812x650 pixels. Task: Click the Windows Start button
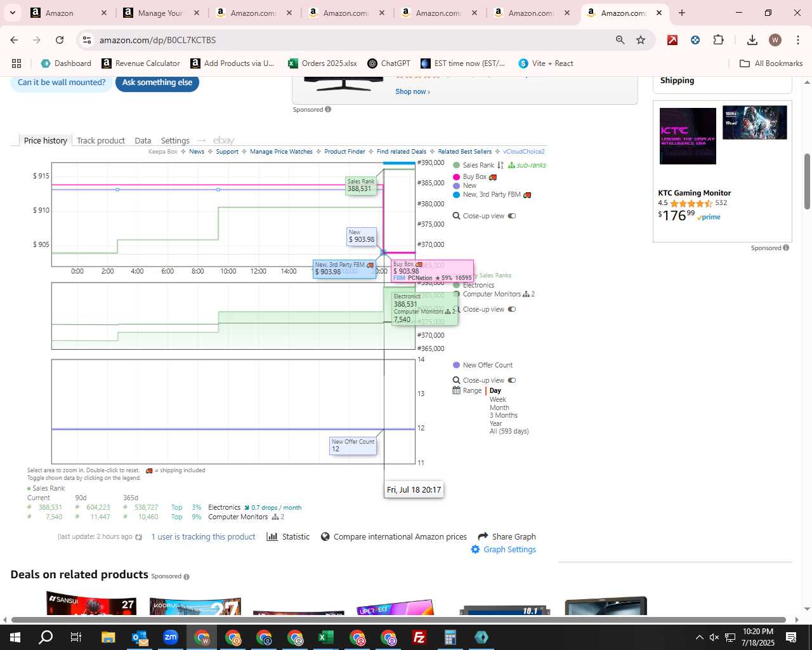(15, 637)
